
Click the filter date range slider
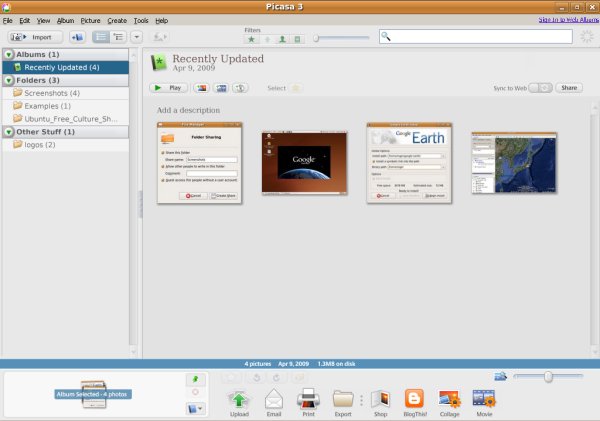click(341, 38)
